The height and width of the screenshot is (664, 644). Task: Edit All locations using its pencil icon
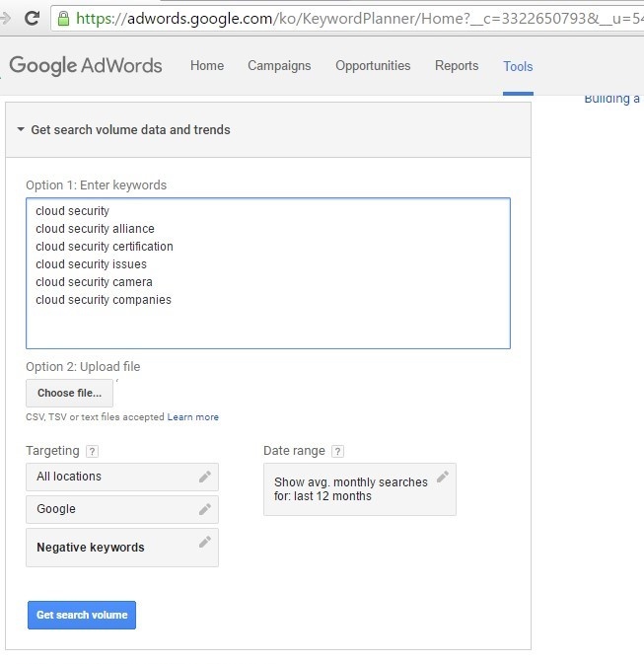click(x=205, y=477)
